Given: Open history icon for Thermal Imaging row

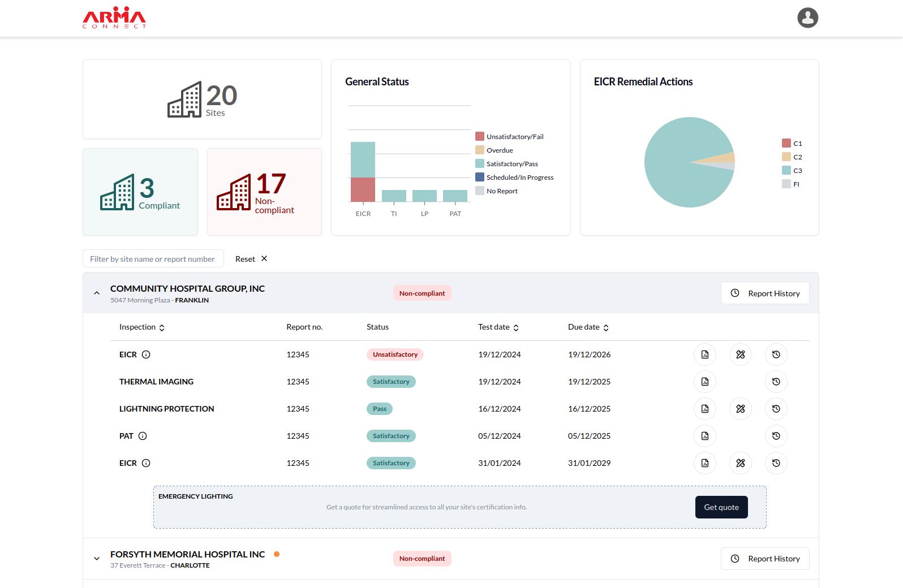Looking at the screenshot, I should point(776,382).
